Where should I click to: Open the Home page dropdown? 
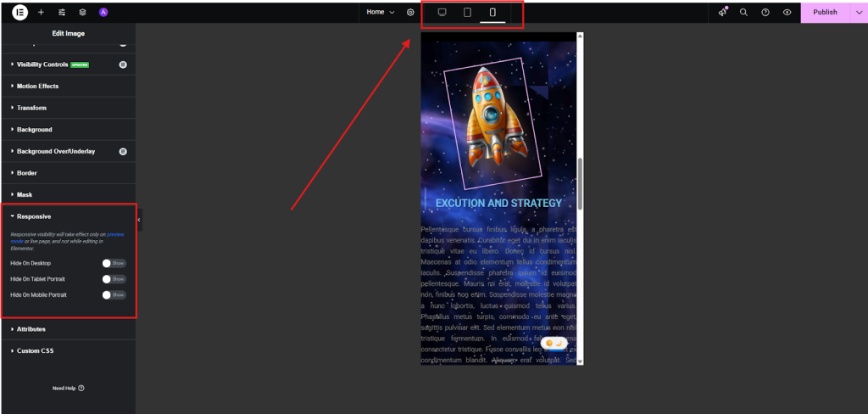point(381,12)
